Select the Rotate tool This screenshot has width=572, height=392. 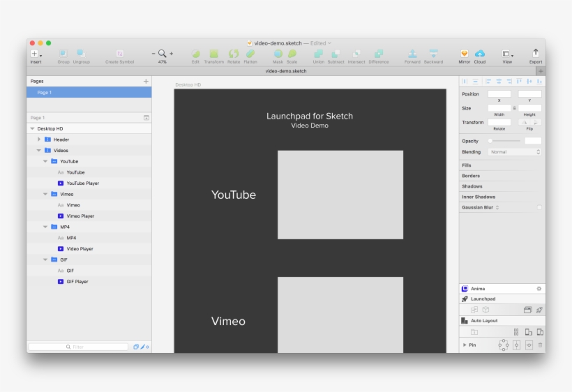pos(234,54)
